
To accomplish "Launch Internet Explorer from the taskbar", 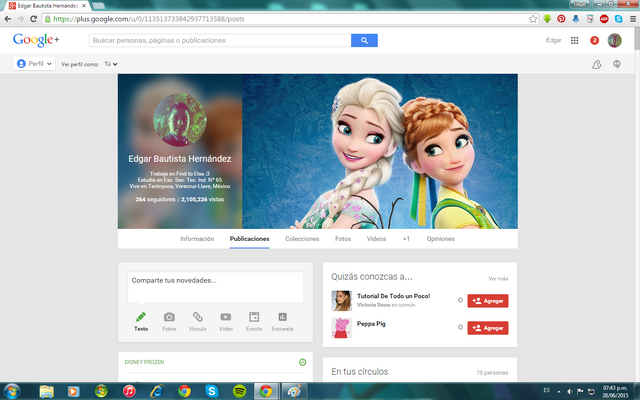I will click(157, 391).
